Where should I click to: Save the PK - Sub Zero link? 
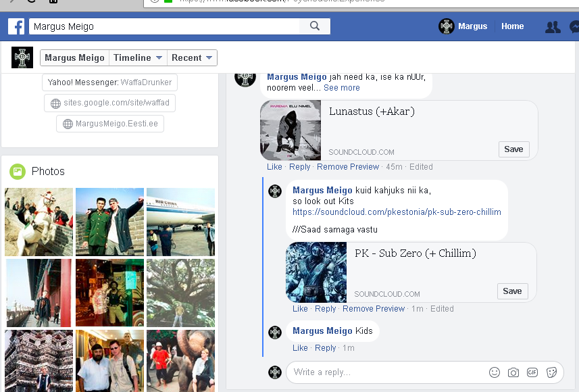click(512, 291)
